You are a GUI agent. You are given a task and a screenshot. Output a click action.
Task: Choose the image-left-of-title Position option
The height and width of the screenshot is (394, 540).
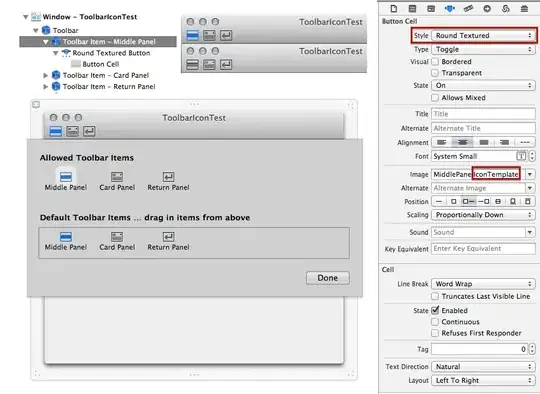[469, 201]
